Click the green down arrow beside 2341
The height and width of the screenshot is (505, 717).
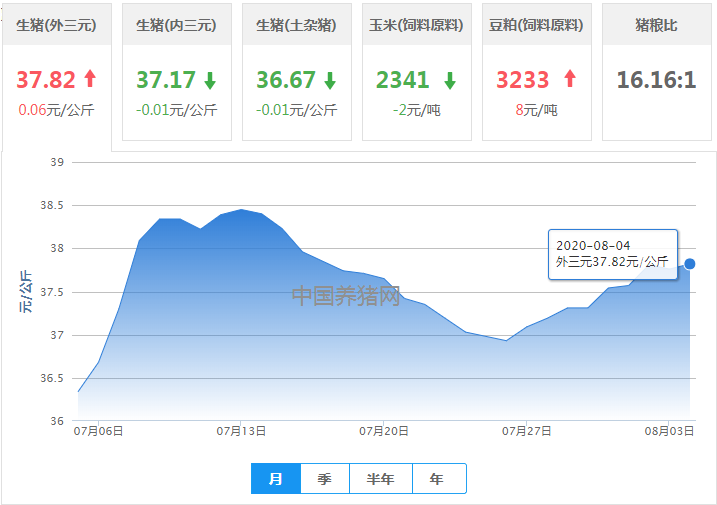[x=449, y=80]
